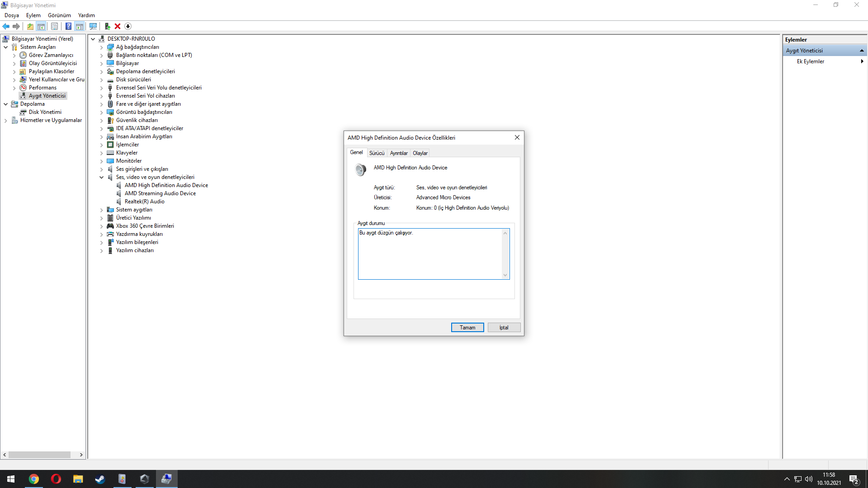Click the black down-arrow toolbar icon
The width and height of the screenshot is (868, 488).
coord(128,26)
